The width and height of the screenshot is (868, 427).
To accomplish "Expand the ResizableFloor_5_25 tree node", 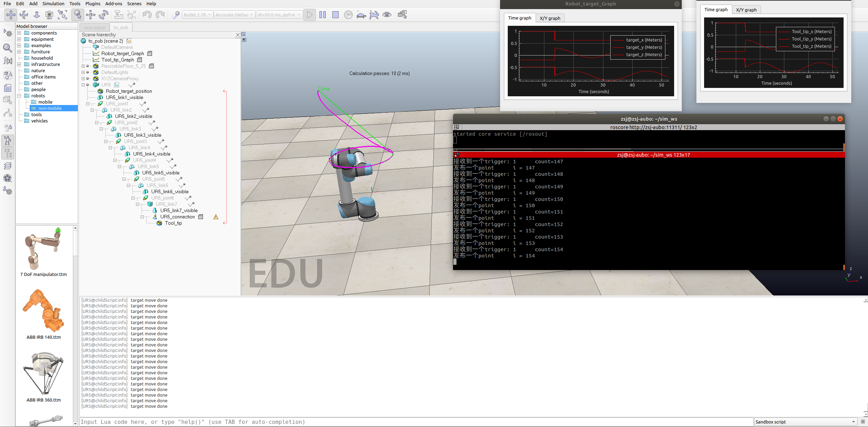I will (x=83, y=66).
